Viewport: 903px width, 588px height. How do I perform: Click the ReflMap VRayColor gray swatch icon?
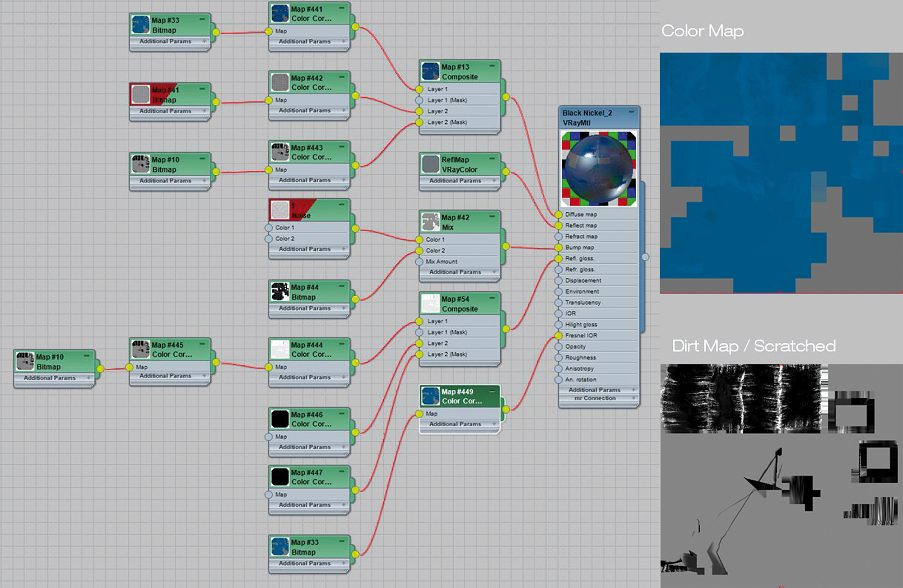click(x=430, y=164)
